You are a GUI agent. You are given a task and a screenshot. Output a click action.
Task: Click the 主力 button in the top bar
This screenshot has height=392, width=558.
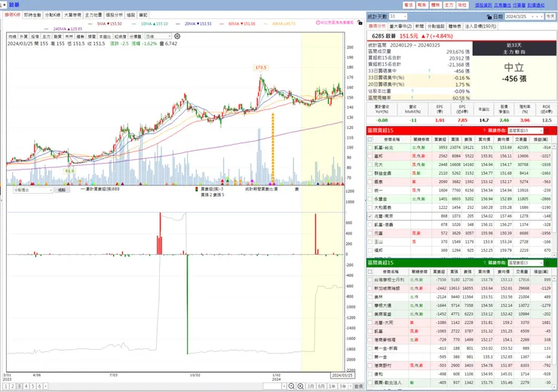(x=449, y=5)
